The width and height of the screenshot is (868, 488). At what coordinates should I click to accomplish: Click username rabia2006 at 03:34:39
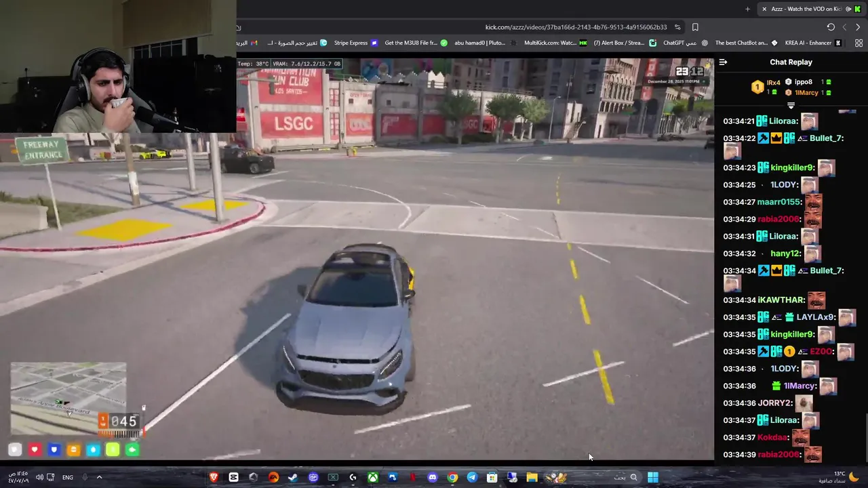[x=778, y=455]
